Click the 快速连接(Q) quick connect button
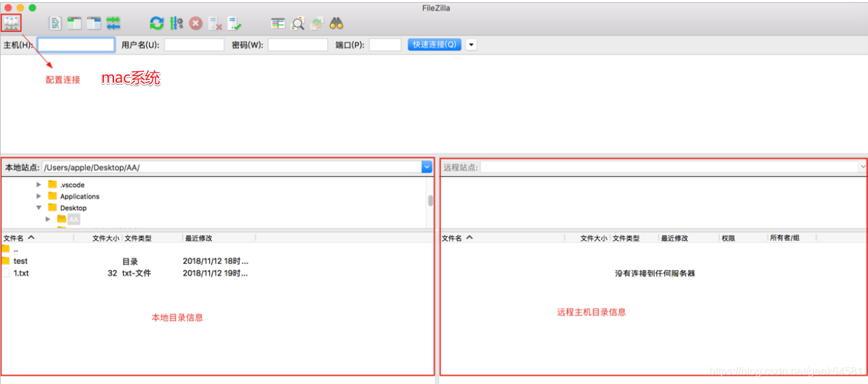 435,44
